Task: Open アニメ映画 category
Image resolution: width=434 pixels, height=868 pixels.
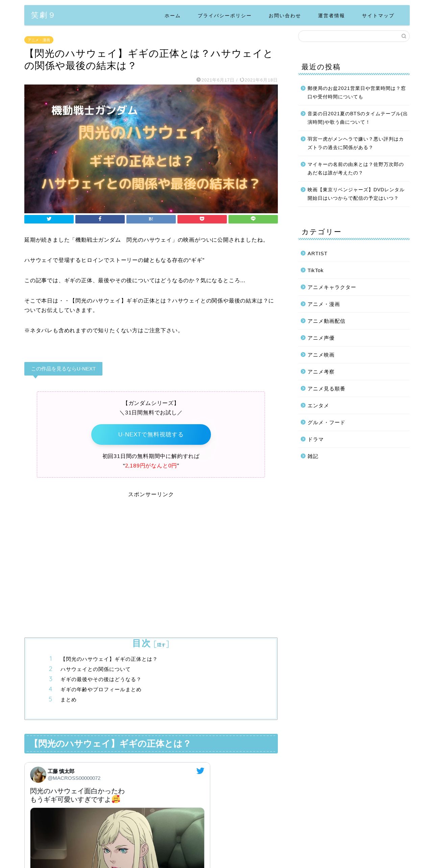Action: [321, 355]
